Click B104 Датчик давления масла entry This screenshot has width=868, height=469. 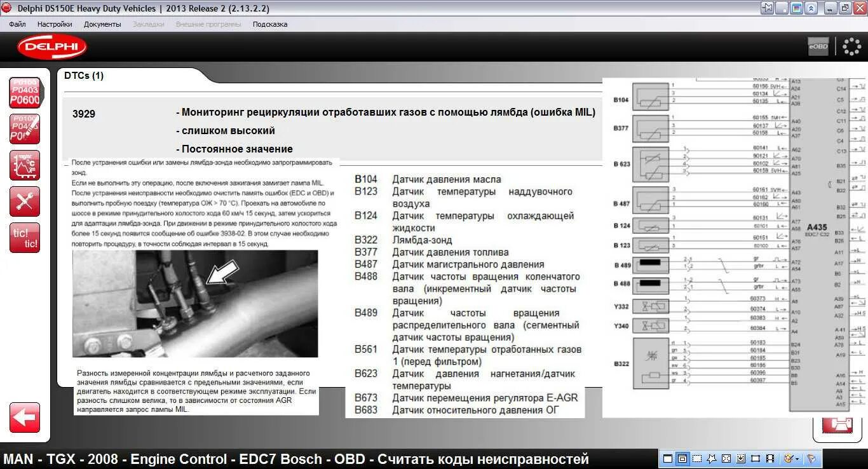(428, 179)
